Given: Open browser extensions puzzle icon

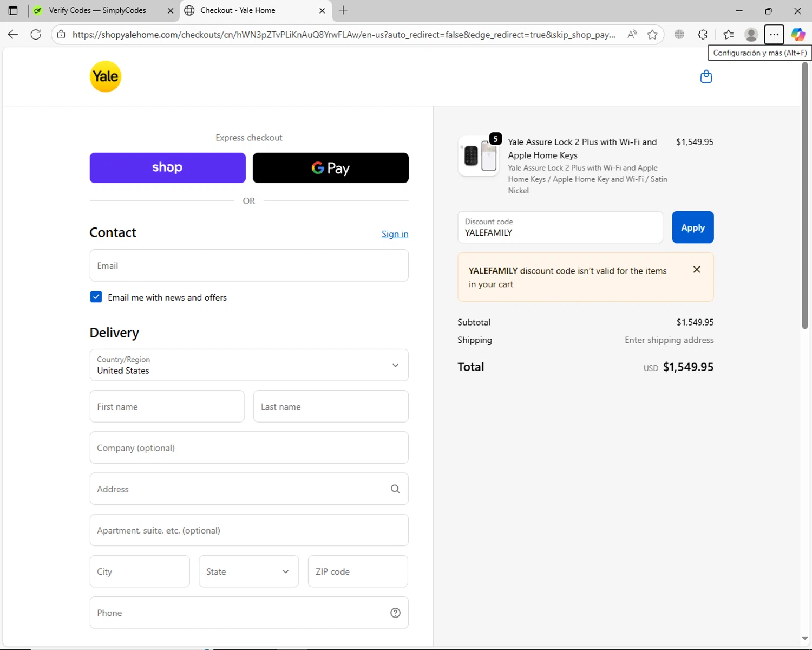Looking at the screenshot, I should click(x=703, y=35).
